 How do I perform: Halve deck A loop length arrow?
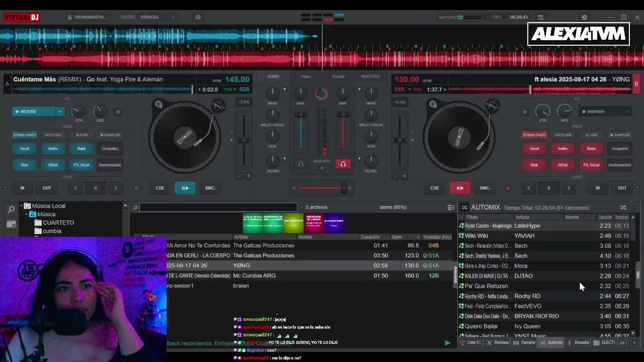[x=75, y=188]
